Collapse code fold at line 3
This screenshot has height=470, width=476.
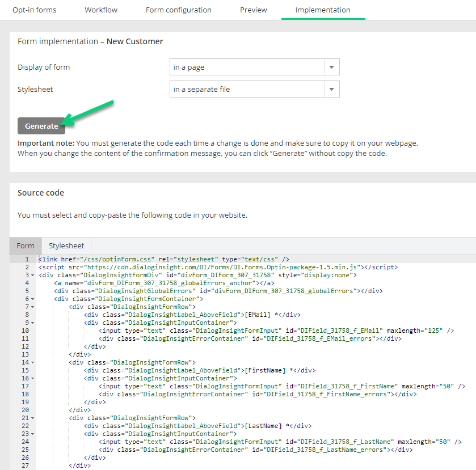32,275
